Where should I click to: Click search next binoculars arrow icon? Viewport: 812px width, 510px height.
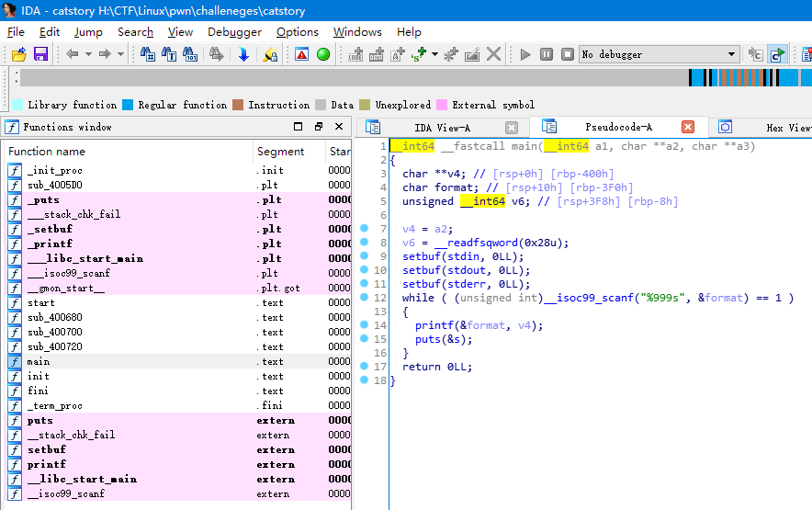click(217, 54)
